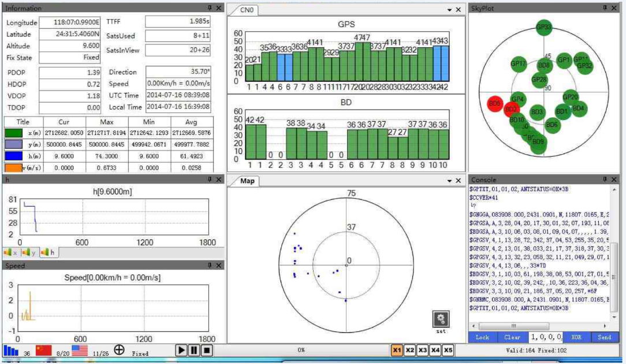Enable X5 playback speed
This screenshot has height=364, width=626.
(x=448, y=350)
